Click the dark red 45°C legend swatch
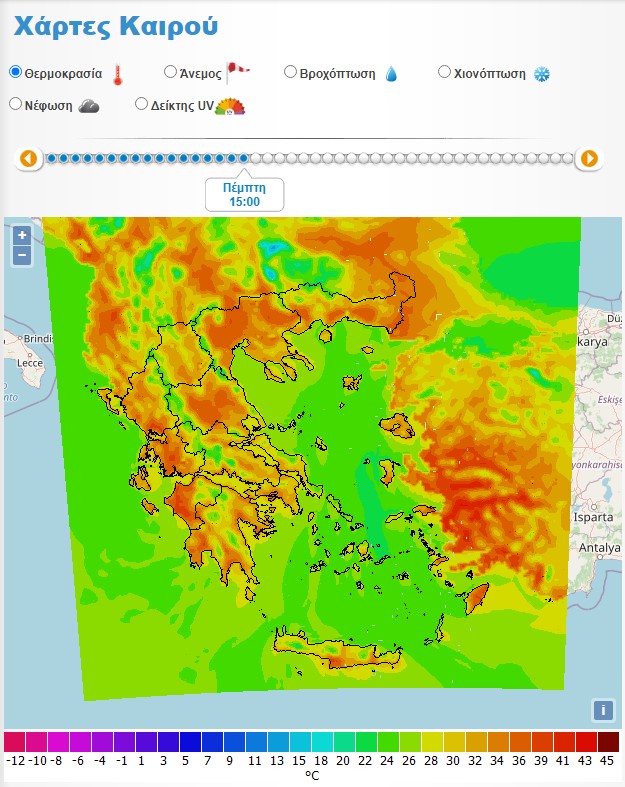625x787 pixels. [x=608, y=742]
